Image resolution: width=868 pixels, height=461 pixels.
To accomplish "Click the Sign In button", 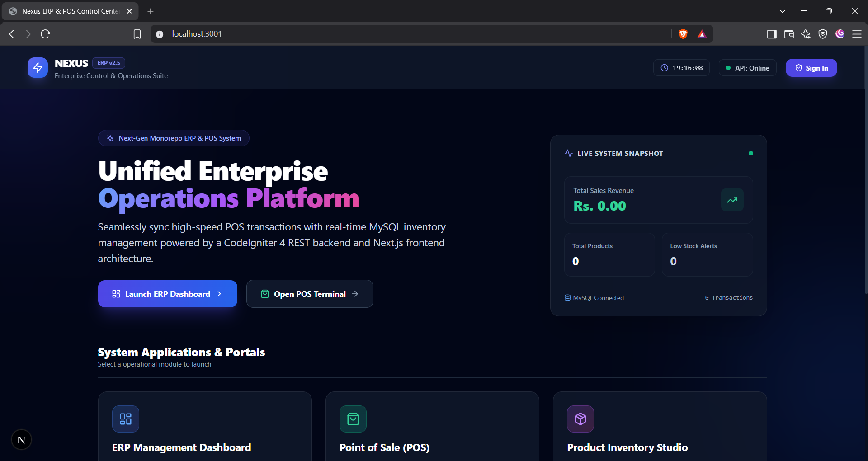I will 811,68.
